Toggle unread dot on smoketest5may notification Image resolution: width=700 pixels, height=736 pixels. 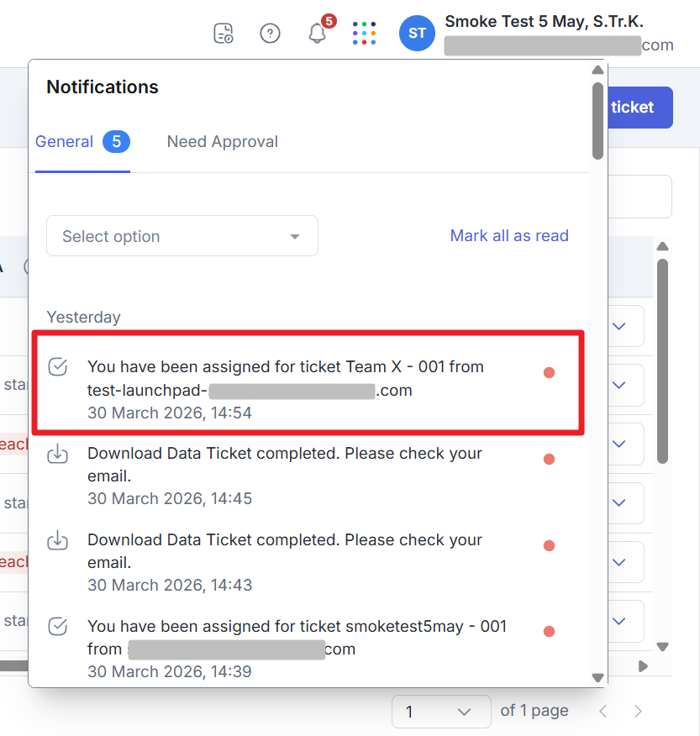(549, 632)
